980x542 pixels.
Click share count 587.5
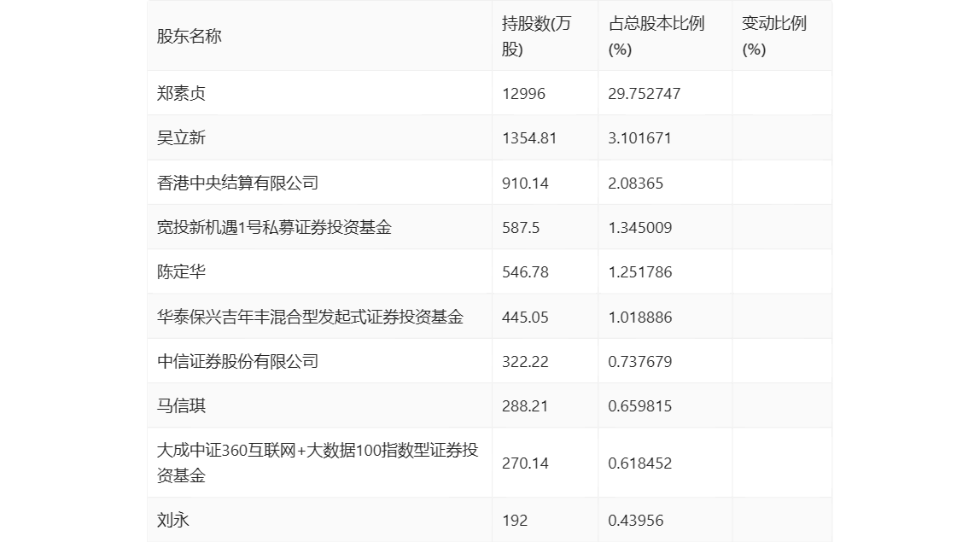tap(521, 228)
